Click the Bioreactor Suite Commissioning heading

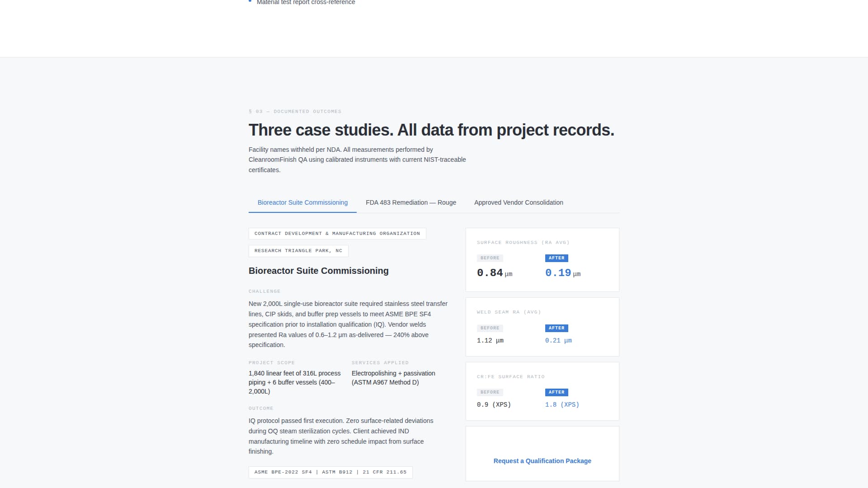point(318,271)
